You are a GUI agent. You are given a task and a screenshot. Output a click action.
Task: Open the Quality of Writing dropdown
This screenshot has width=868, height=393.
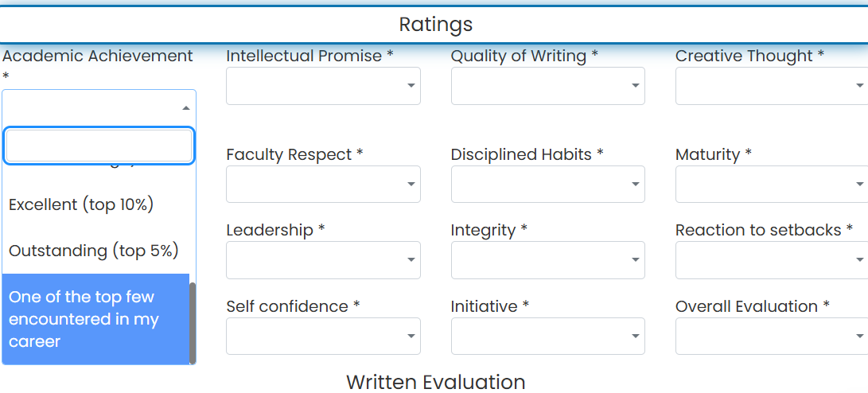point(548,86)
